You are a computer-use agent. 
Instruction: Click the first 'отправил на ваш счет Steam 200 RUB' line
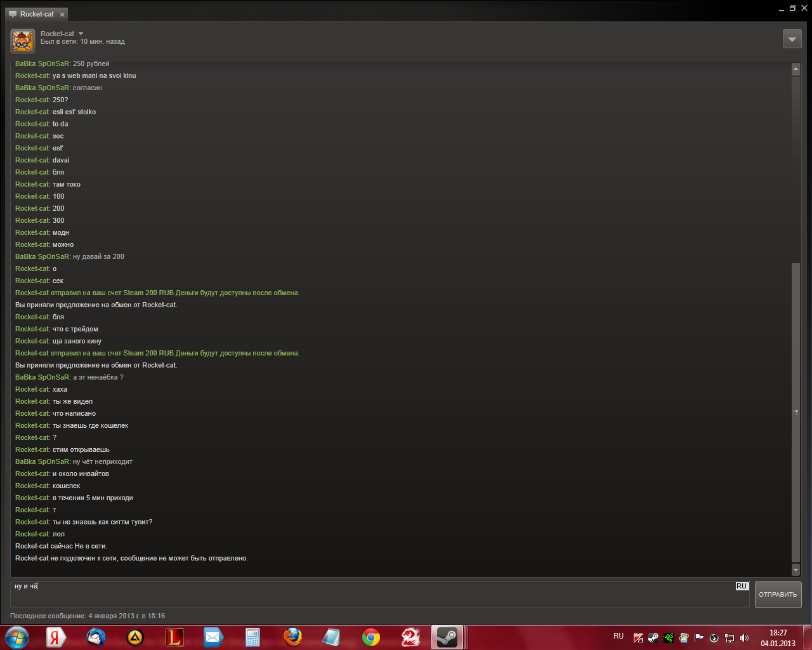[157, 293]
